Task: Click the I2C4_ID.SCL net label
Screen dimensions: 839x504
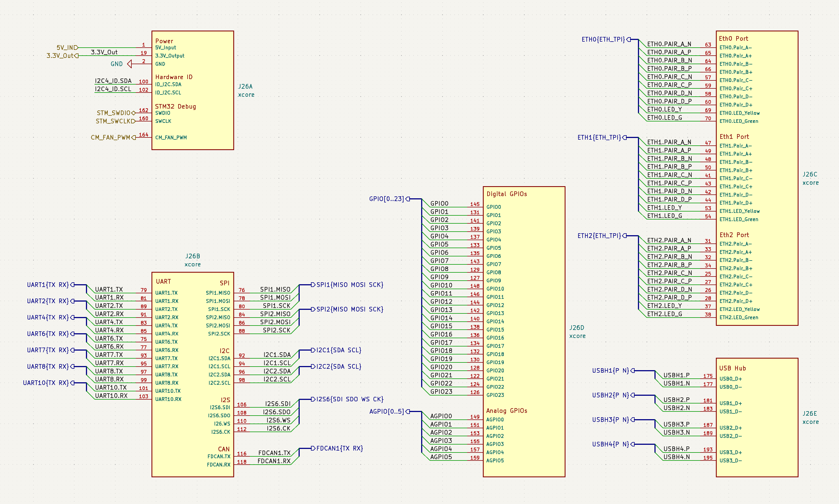Action: coord(113,89)
